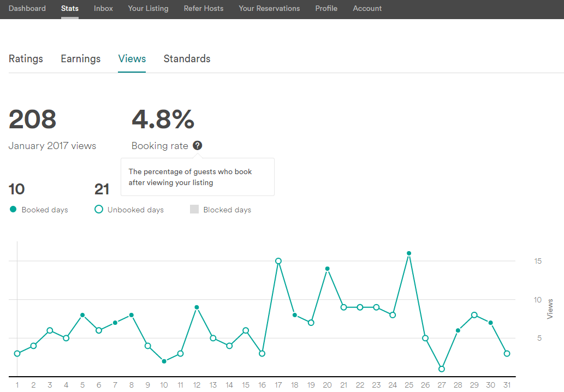The image size is (564, 392).
Task: Select the Views tab
Action: (x=132, y=59)
